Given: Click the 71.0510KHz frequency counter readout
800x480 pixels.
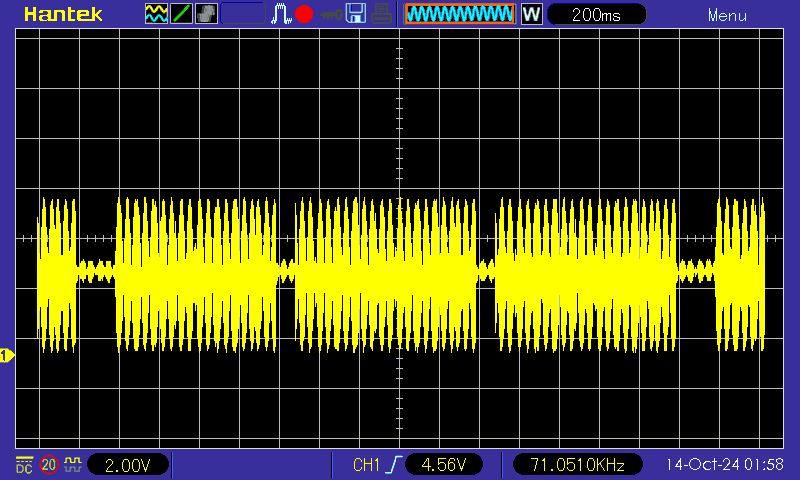Looking at the screenshot, I should (577, 464).
